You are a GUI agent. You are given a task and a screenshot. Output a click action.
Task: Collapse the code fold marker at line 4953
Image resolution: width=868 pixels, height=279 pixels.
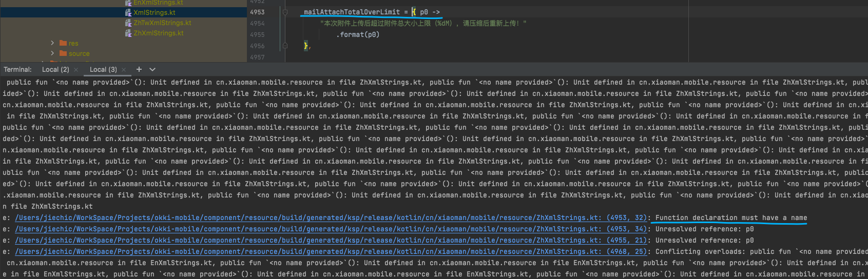pos(285,12)
